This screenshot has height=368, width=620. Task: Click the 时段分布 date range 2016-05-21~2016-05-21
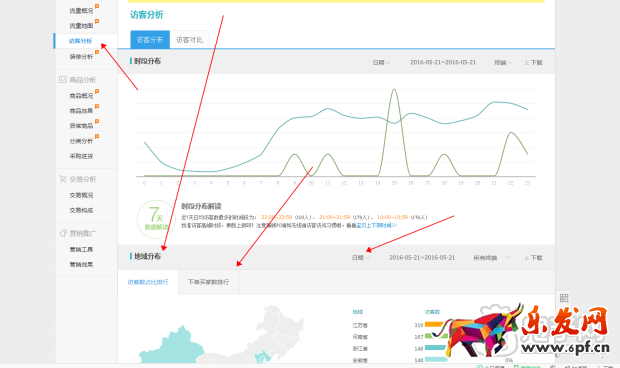coord(443,62)
